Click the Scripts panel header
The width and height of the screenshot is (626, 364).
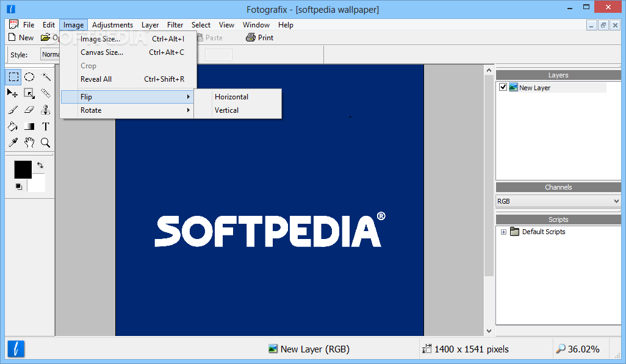(558, 219)
